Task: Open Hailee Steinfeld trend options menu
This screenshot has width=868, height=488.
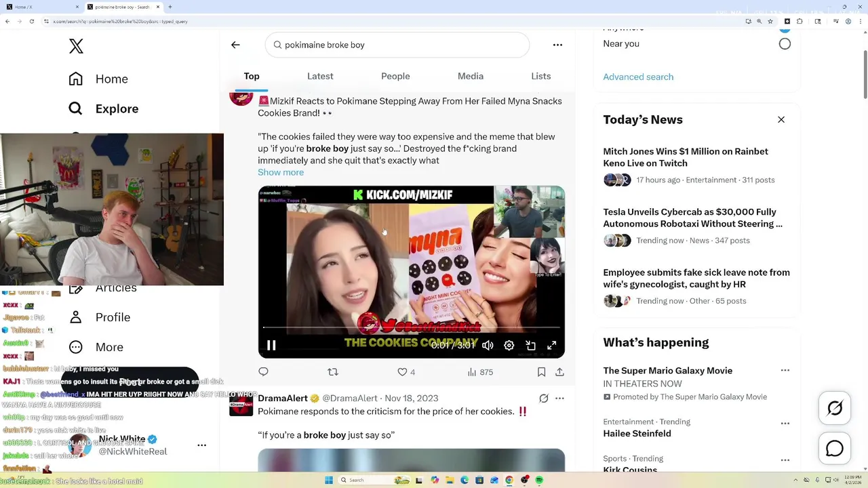Action: coord(785,424)
